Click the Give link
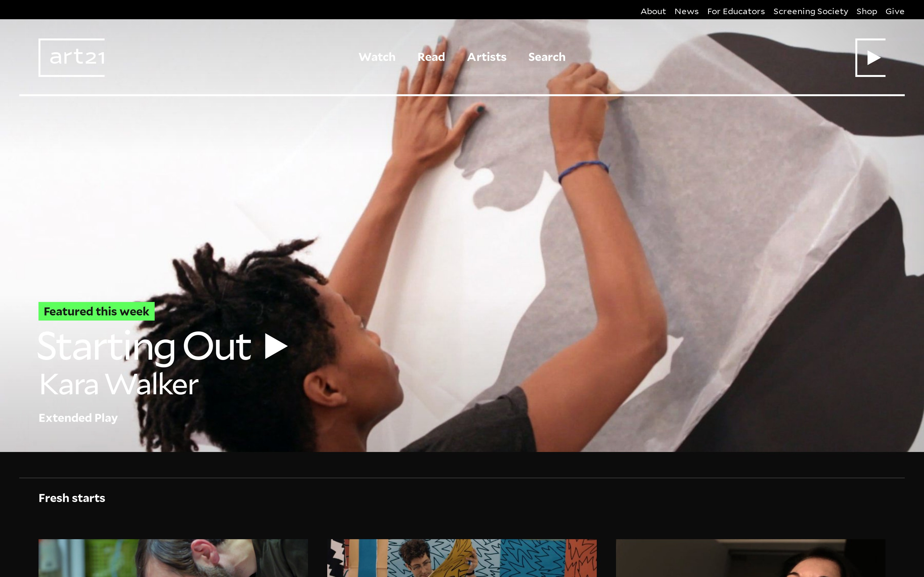The height and width of the screenshot is (577, 924). [x=894, y=12]
